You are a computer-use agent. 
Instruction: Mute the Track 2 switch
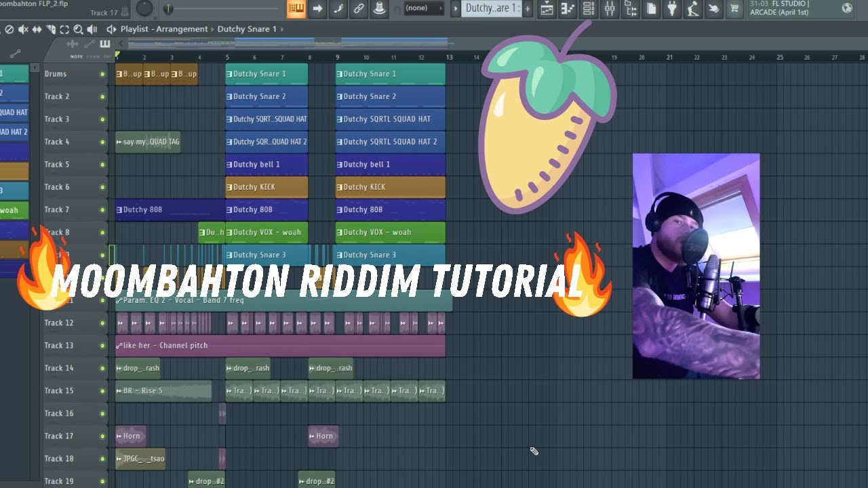click(102, 96)
